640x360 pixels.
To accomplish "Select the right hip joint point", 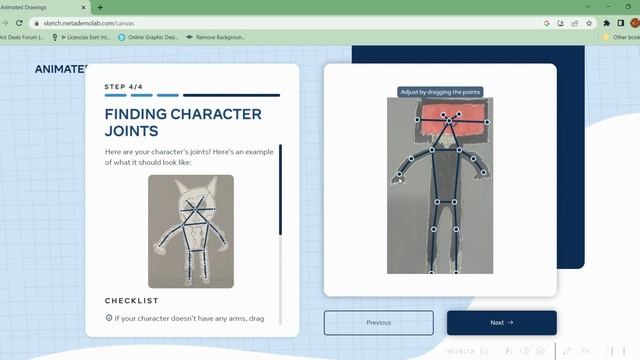I will [x=454, y=202].
